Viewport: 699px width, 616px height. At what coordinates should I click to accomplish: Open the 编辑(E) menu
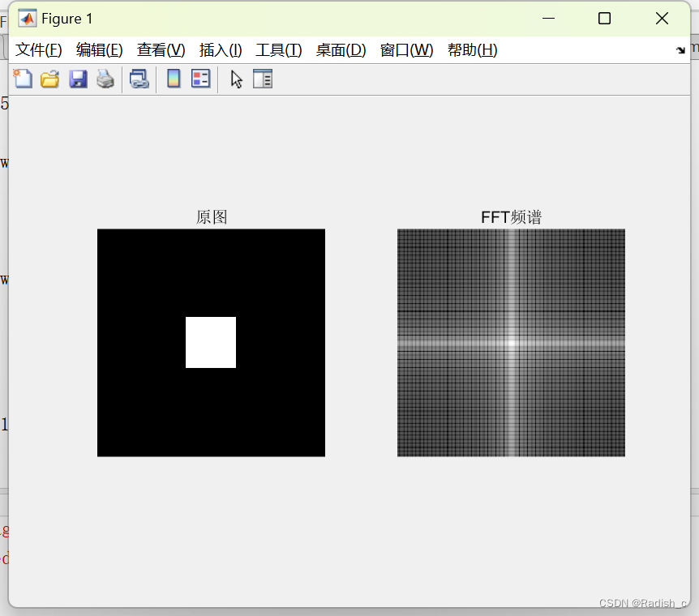point(99,50)
